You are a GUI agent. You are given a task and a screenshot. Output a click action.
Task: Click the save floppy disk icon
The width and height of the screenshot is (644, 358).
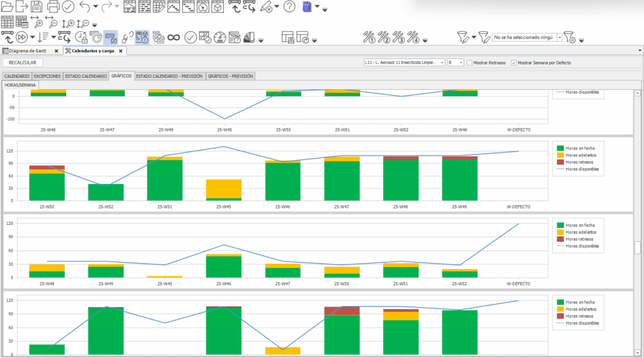pos(37,7)
